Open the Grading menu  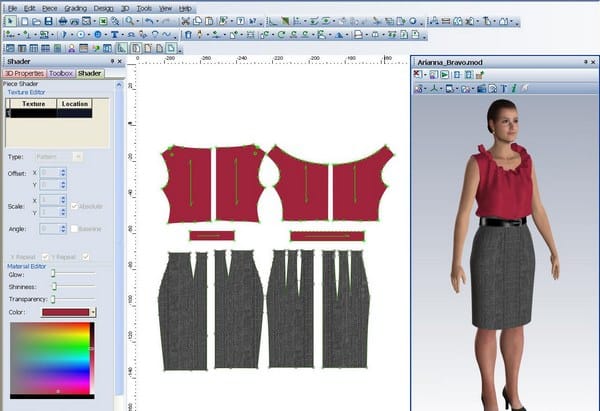pos(75,8)
